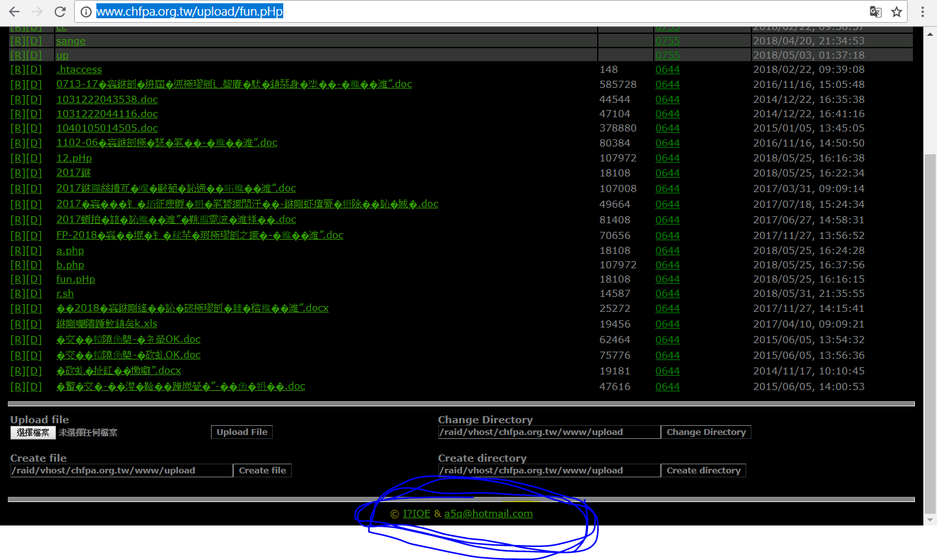Open file 1031222043538.doc
Screen dimensions: 937x560
107,100
